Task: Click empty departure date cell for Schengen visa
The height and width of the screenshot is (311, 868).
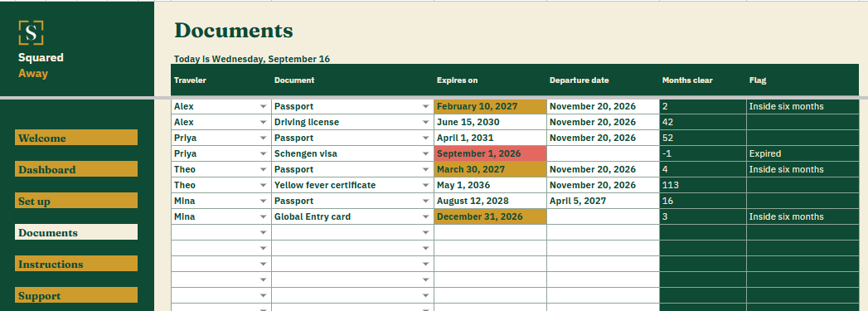Action: 604,153
